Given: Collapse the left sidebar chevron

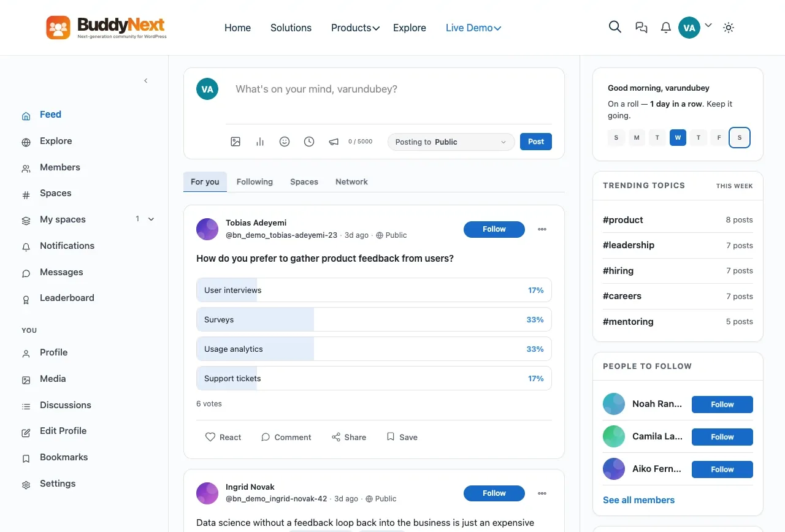Looking at the screenshot, I should 146,81.
